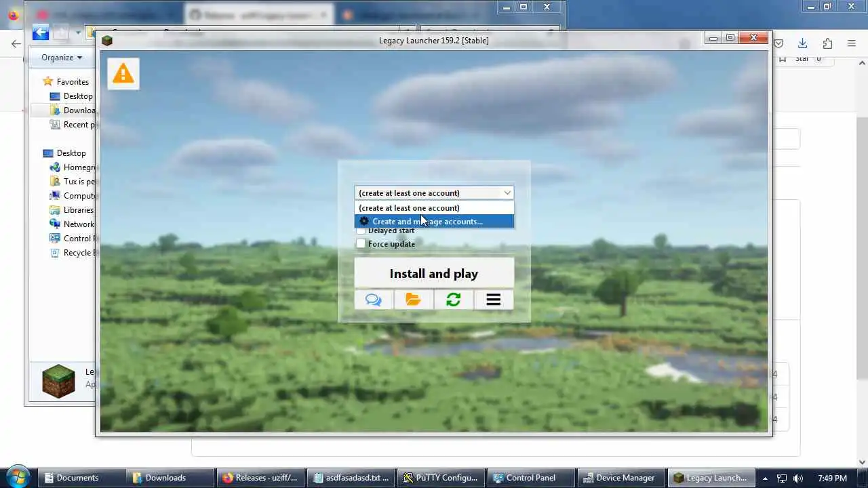Viewport: 868px width, 488px height.
Task: Click the Firefox downloads arrow icon
Action: pyautogui.click(x=802, y=43)
